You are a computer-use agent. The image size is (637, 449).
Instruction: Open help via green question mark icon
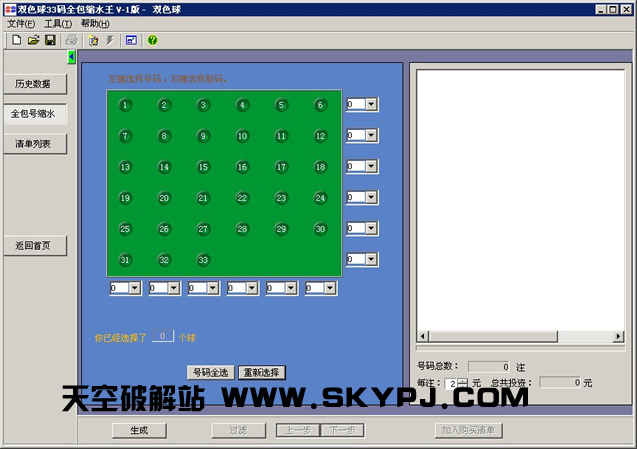tap(152, 40)
